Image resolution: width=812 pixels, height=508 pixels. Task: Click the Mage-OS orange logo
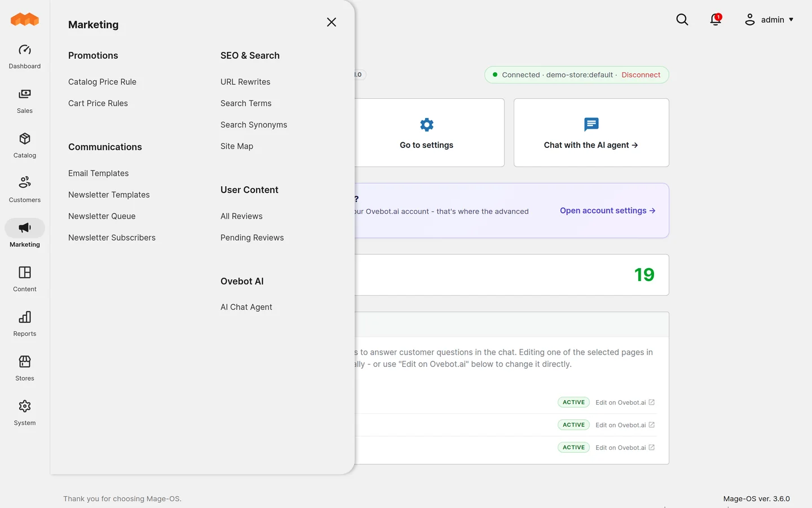pyautogui.click(x=25, y=20)
